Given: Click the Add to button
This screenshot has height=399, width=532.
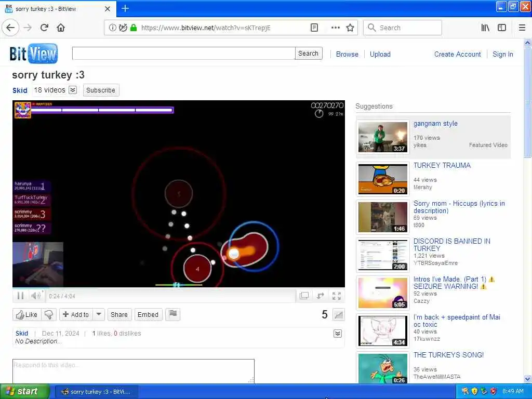Looking at the screenshot, I should (76, 314).
